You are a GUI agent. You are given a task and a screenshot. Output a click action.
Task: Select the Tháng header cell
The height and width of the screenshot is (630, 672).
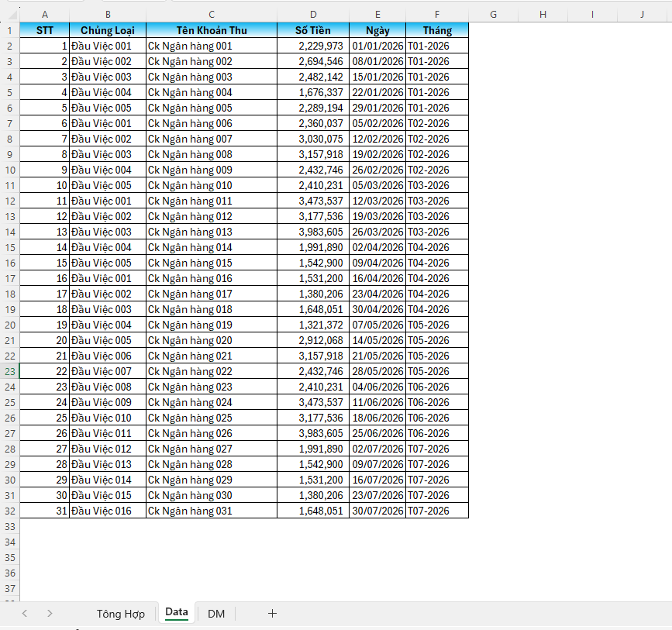click(437, 30)
